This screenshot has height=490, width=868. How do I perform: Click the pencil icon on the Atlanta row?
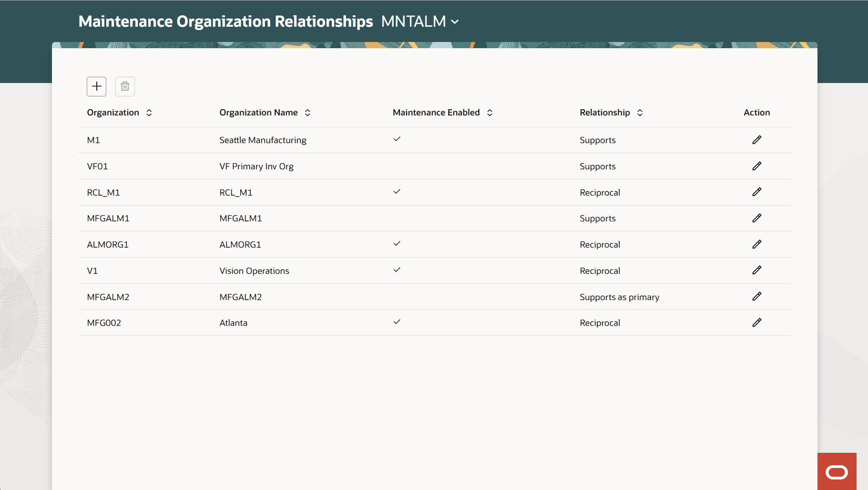(757, 323)
